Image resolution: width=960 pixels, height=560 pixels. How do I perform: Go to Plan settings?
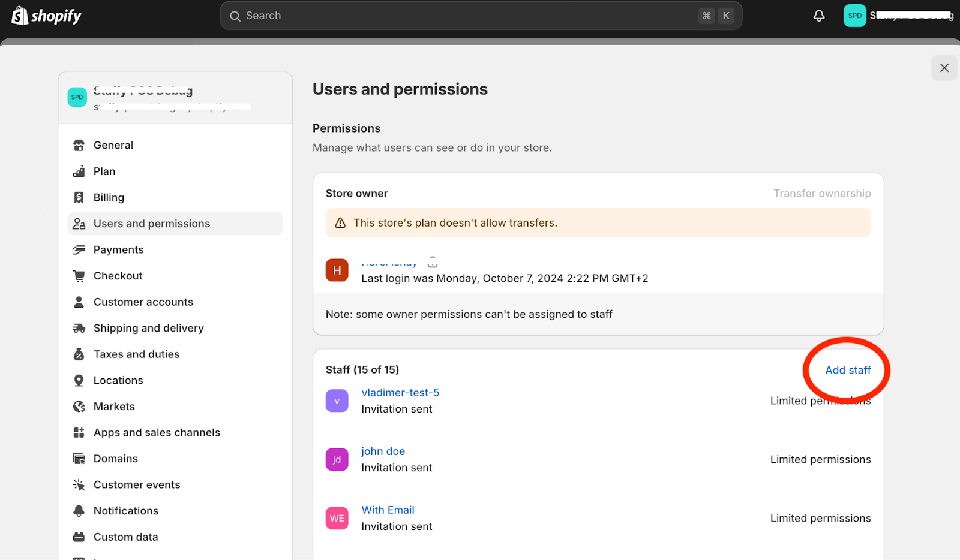175,171
